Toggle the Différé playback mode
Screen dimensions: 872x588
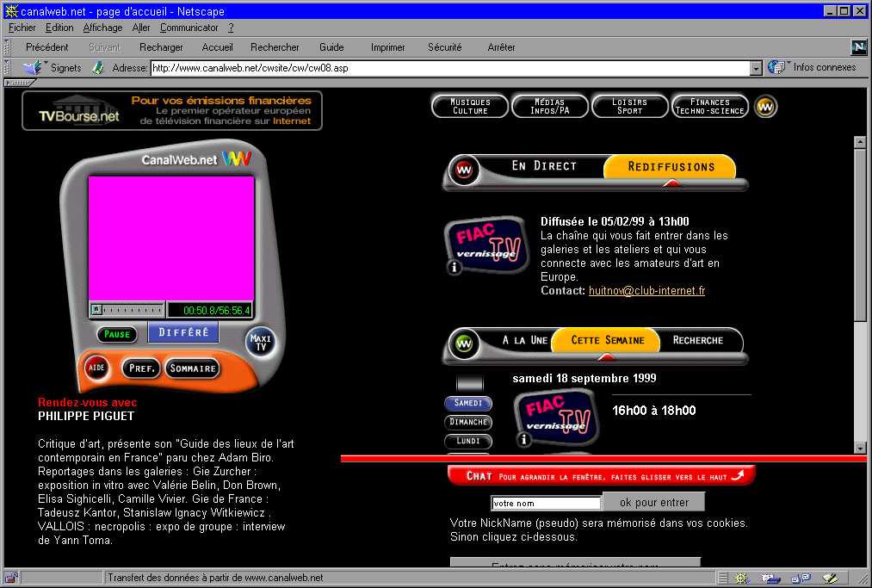183,332
